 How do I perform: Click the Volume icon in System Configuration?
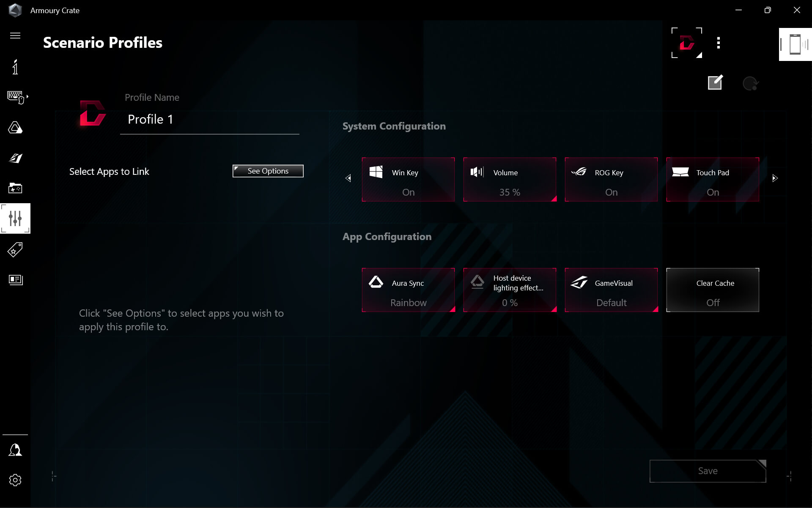(x=477, y=171)
